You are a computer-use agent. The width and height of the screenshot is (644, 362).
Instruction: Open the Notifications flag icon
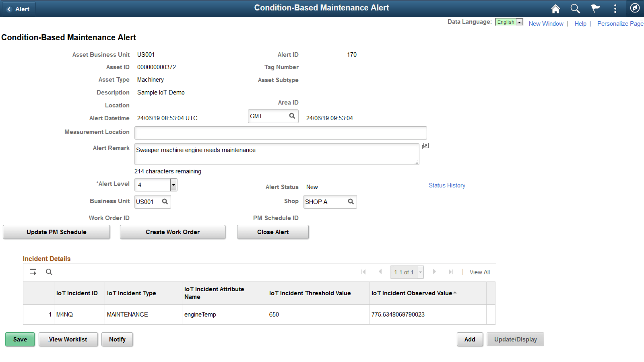(595, 8)
